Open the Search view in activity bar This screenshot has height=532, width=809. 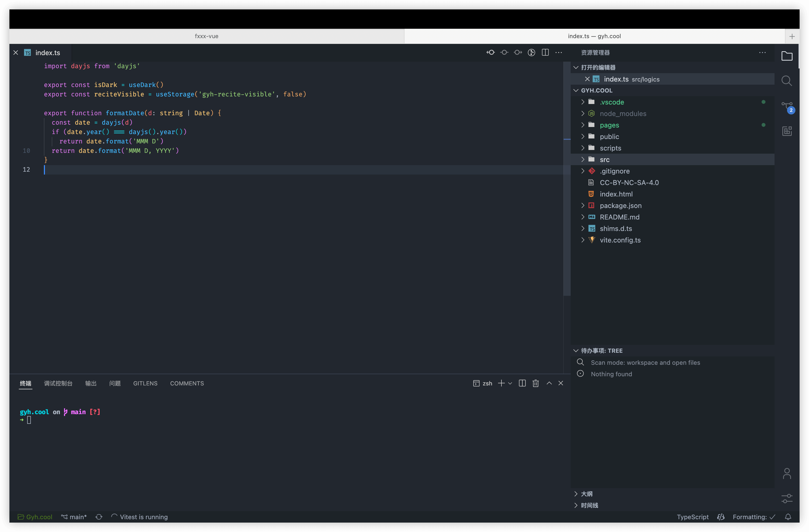click(x=787, y=81)
